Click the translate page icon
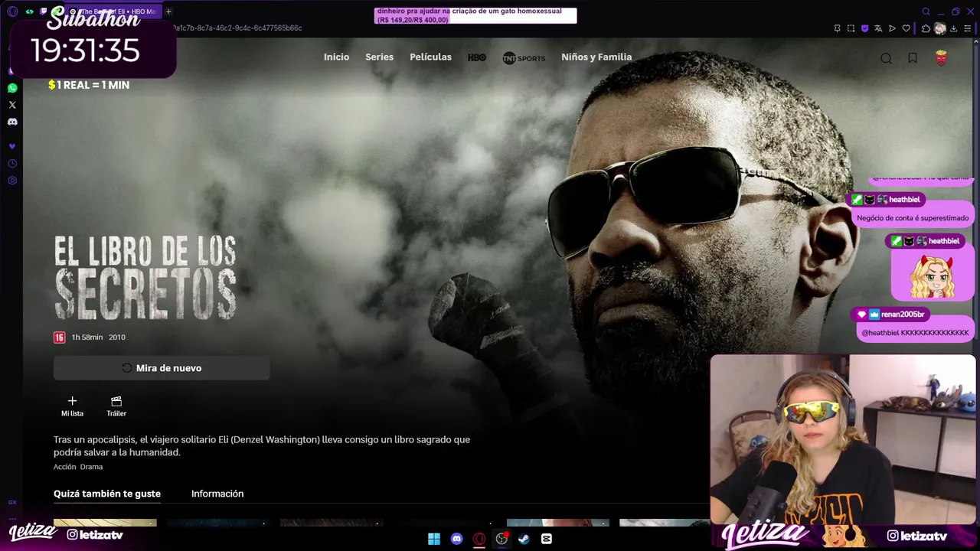980x551 pixels. pyautogui.click(x=878, y=28)
